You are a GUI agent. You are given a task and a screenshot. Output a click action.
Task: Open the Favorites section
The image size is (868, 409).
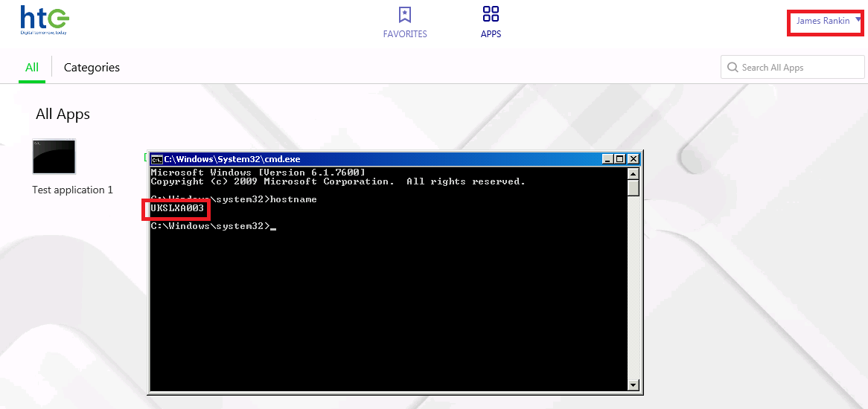(x=405, y=22)
